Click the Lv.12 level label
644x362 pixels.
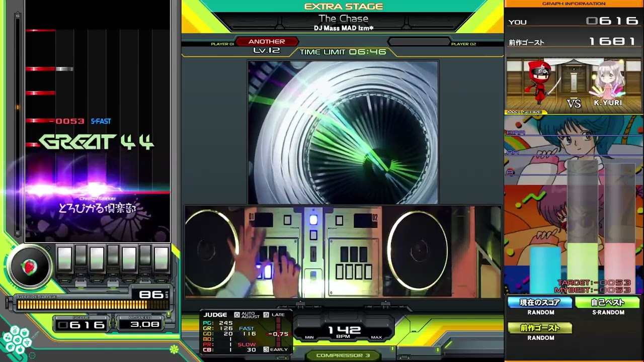click(267, 50)
